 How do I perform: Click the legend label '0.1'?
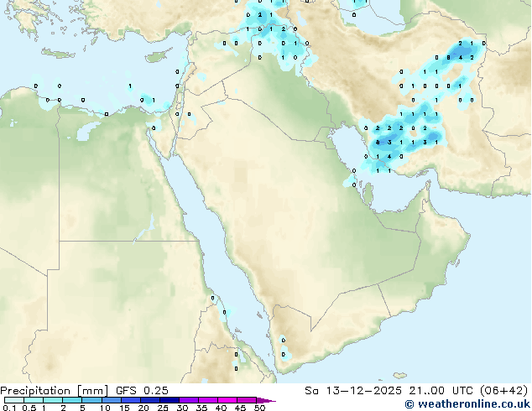pyautogui.click(x=9, y=408)
